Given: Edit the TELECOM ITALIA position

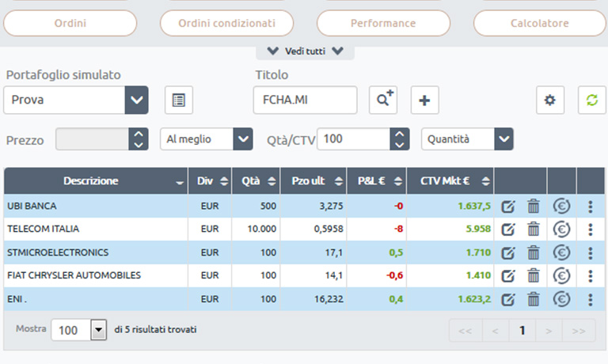Looking at the screenshot, I should point(508,230).
